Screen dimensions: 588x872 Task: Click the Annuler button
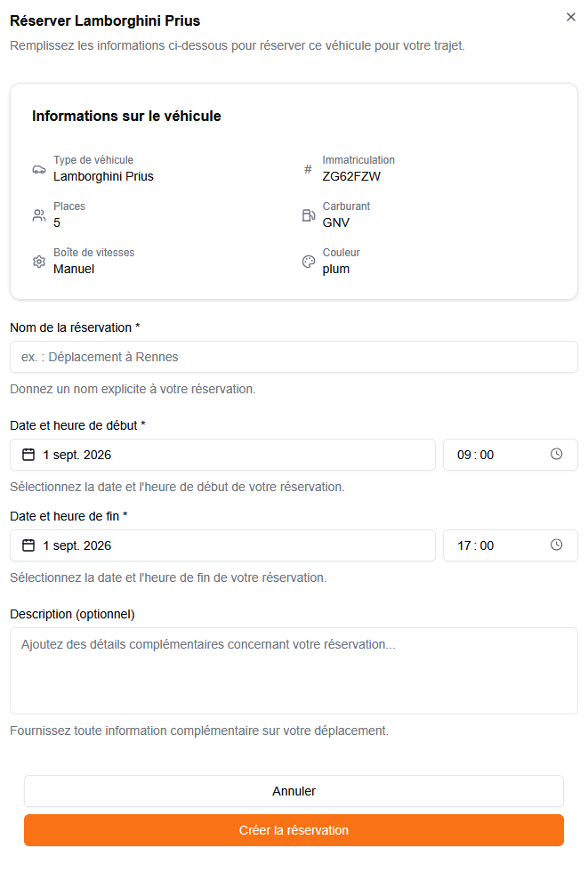pos(294,791)
